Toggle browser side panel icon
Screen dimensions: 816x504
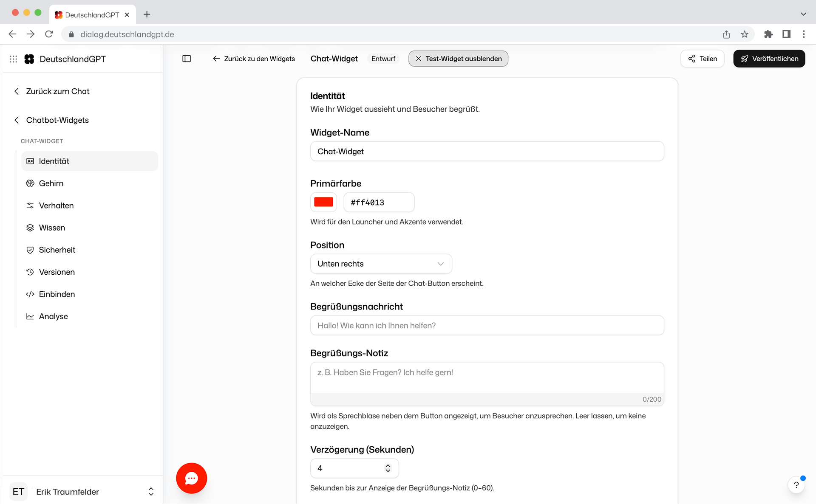click(786, 34)
